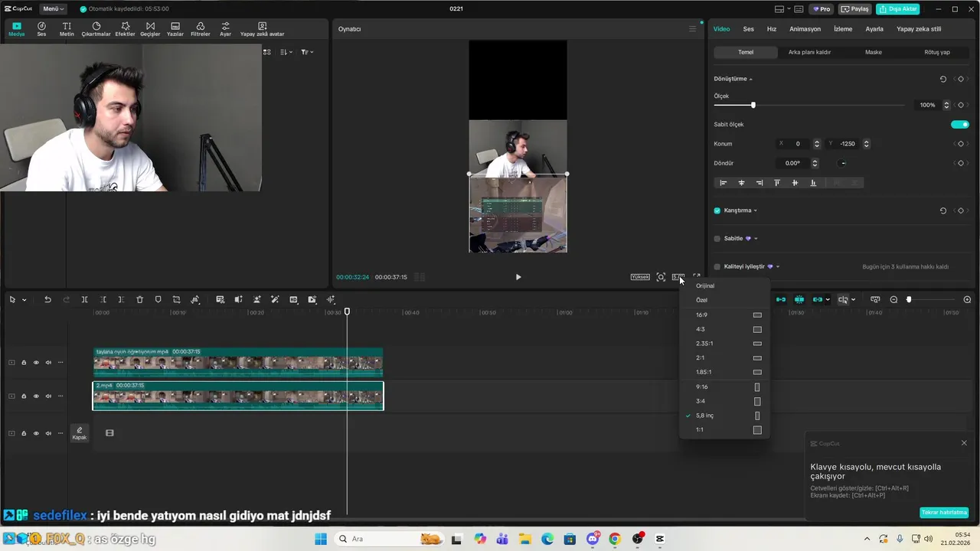Click the timeline zoom slider handle
Viewport: 980px width, 551px height.
pos(909,300)
